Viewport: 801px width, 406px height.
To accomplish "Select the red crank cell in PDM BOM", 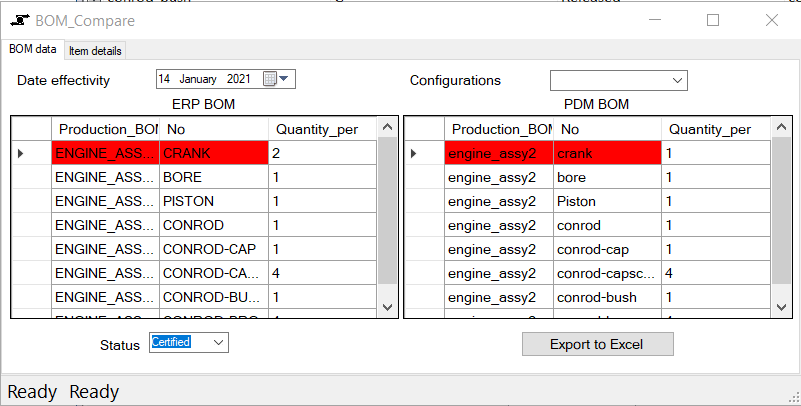I will pyautogui.click(x=607, y=153).
